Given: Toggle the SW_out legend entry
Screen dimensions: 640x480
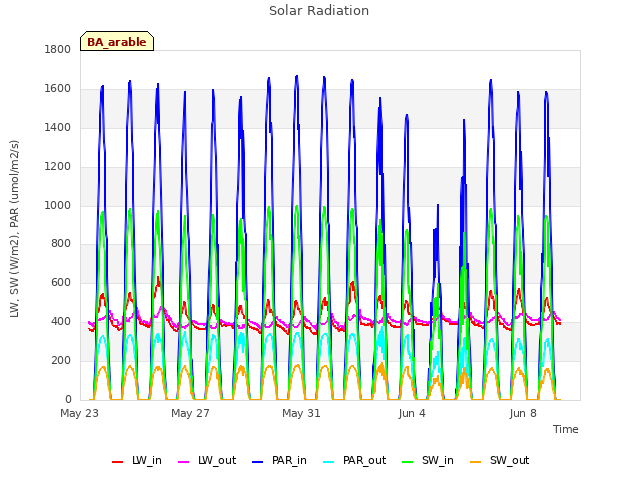Looking at the screenshot, I should (x=500, y=460).
